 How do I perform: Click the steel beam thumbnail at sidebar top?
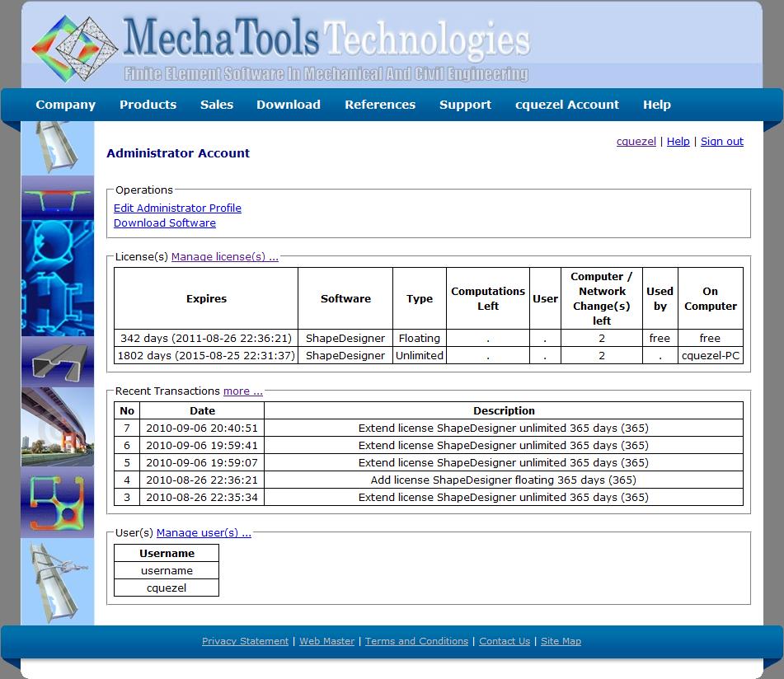point(58,148)
